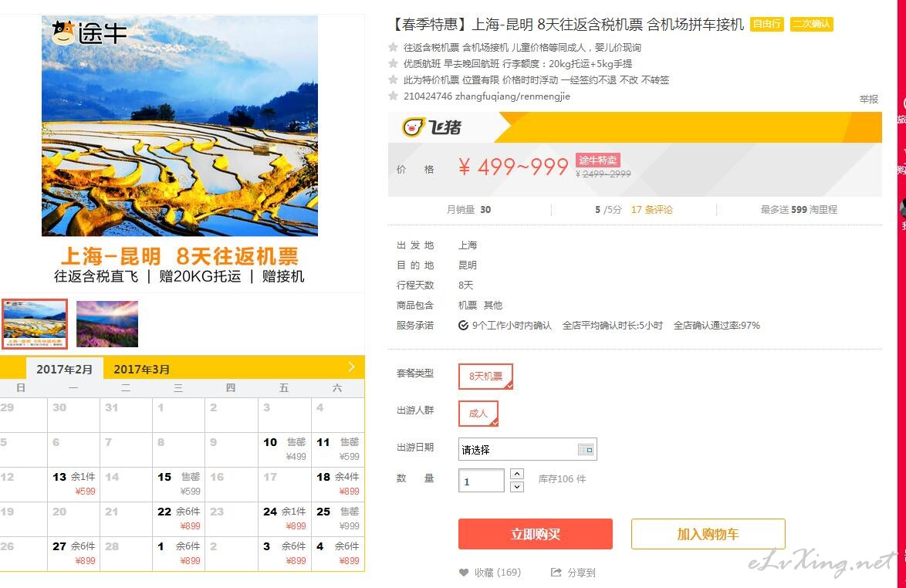Click the service promise checkmark icon
This screenshot has width=906, height=588.
463,325
